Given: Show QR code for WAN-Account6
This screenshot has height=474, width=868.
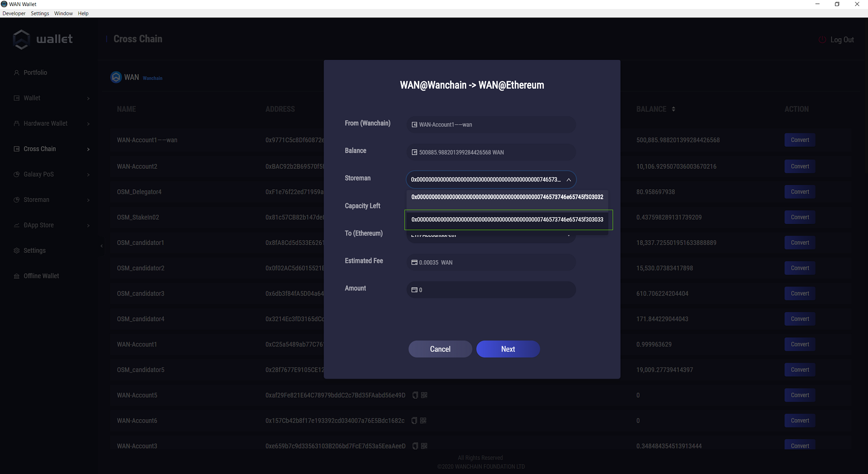Looking at the screenshot, I should coord(423,421).
